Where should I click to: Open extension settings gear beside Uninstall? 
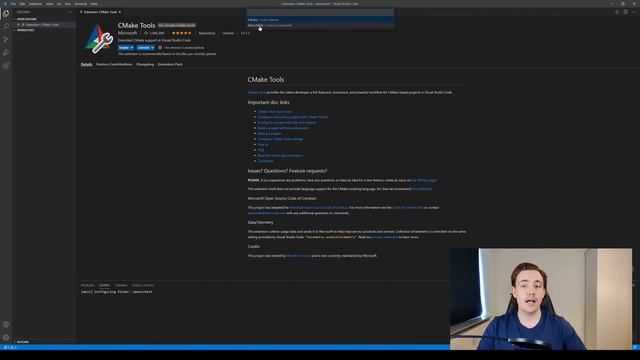click(x=160, y=48)
